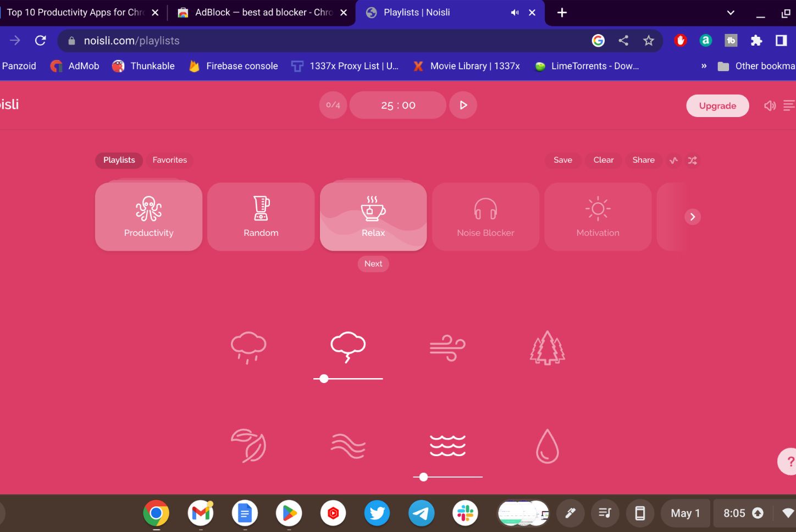Select the seaside waves sound icon

click(x=447, y=445)
